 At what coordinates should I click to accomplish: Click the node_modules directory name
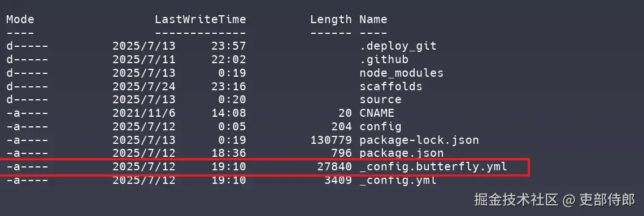coord(401,73)
